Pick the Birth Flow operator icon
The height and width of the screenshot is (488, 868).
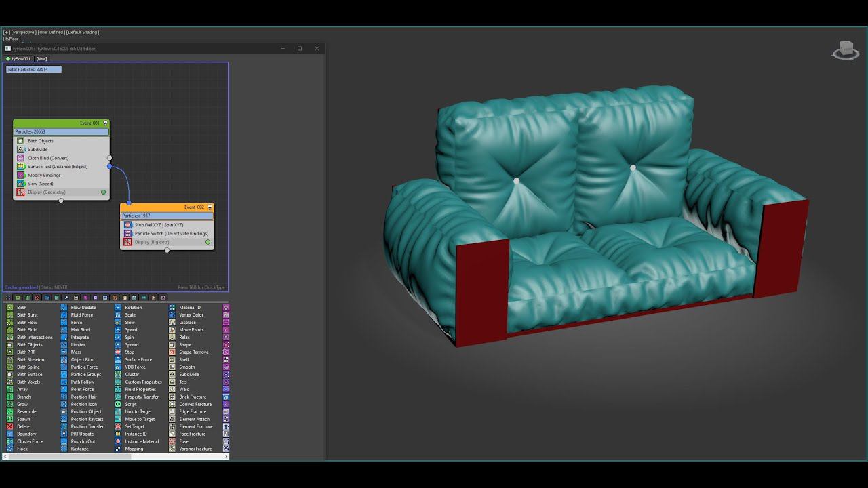click(9, 323)
